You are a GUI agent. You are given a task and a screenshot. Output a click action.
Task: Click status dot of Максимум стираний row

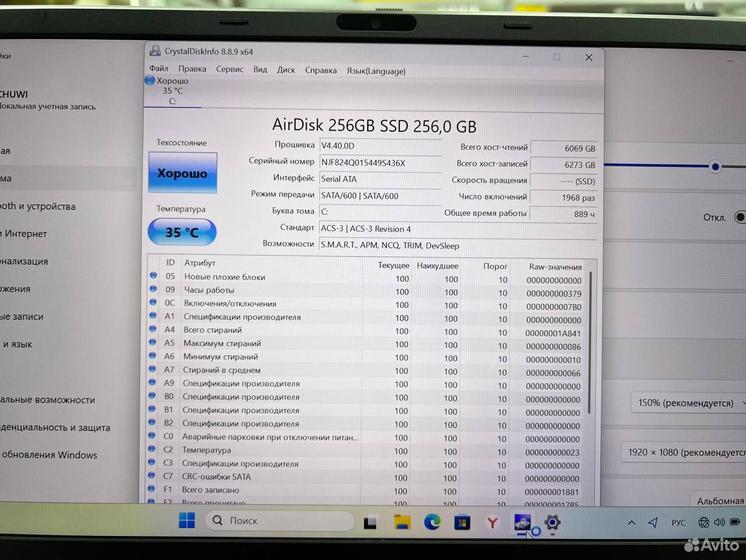tap(153, 342)
